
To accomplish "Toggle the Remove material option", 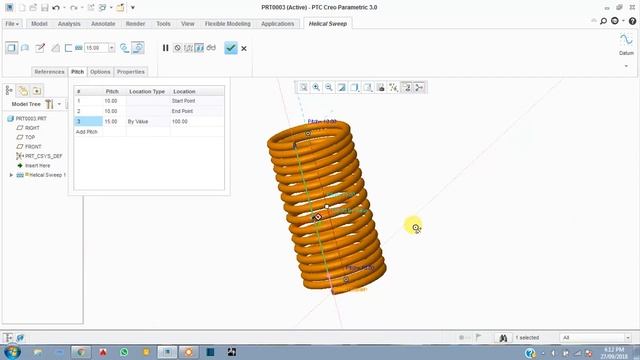I will coord(56,48).
